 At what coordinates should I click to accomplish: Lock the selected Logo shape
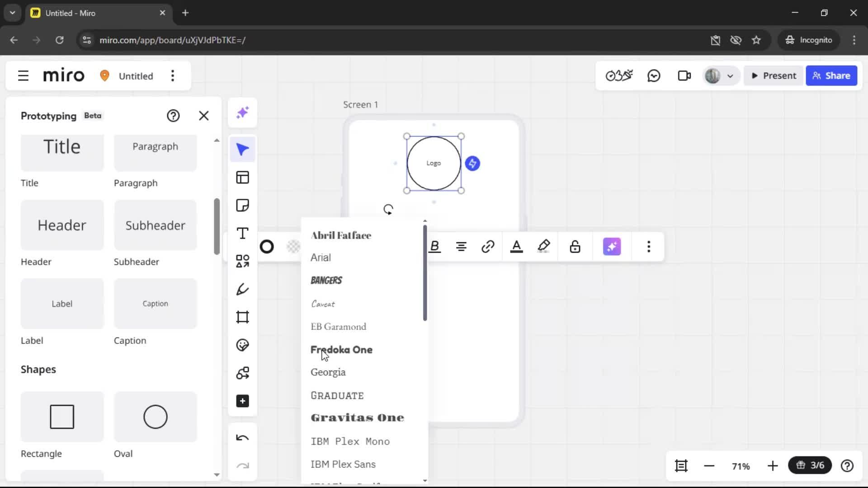(575, 247)
